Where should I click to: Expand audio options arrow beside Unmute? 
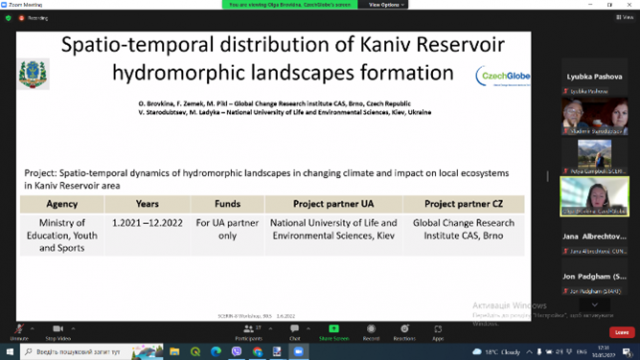[32, 328]
